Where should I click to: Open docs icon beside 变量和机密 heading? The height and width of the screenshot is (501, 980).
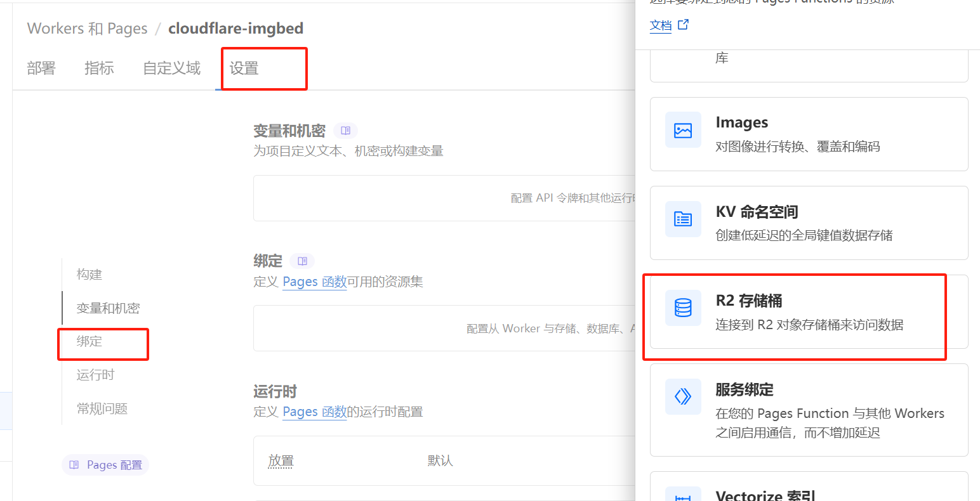click(x=346, y=131)
